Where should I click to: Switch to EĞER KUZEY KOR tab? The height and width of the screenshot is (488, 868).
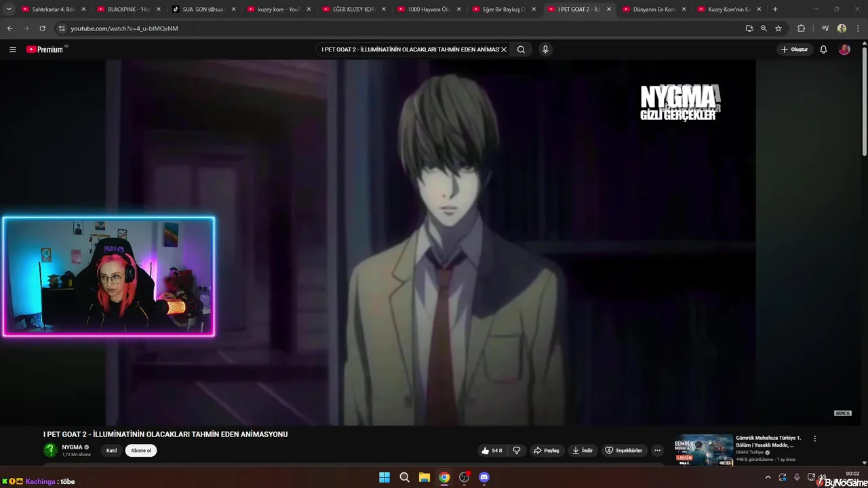click(354, 9)
